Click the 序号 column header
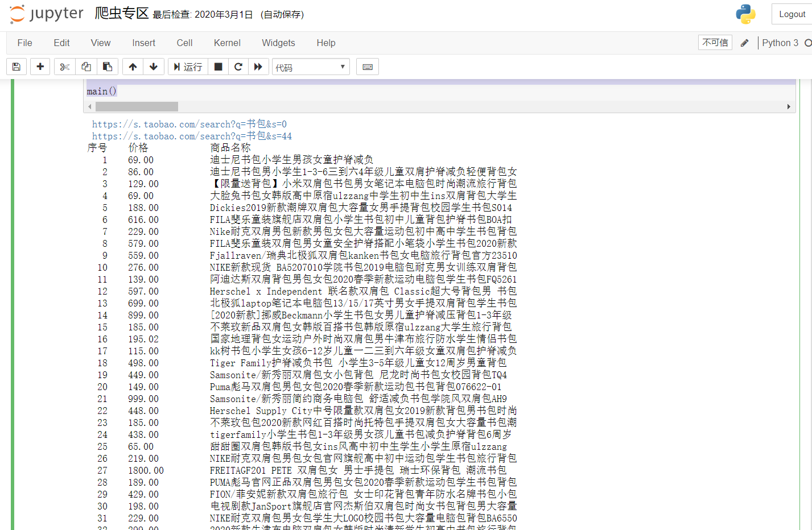 pos(97,148)
